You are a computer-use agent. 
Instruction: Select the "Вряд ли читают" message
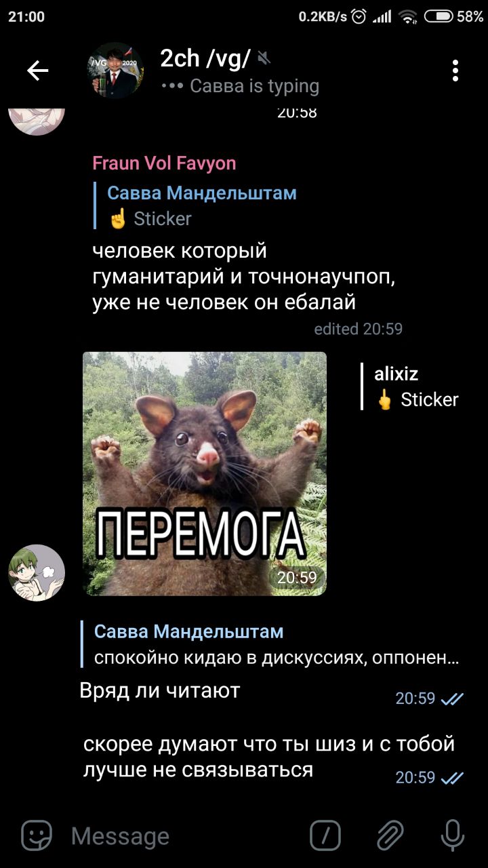tap(160, 691)
